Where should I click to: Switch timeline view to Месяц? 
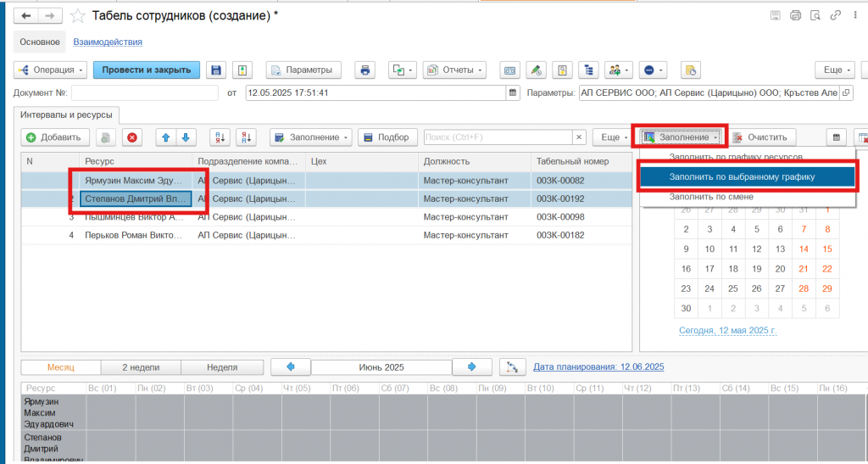click(60, 367)
